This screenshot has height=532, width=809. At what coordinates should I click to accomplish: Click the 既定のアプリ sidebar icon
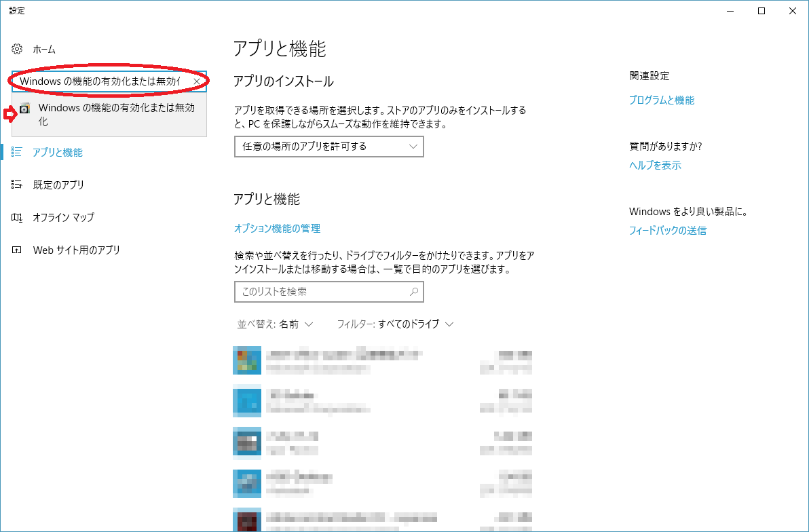[17, 184]
